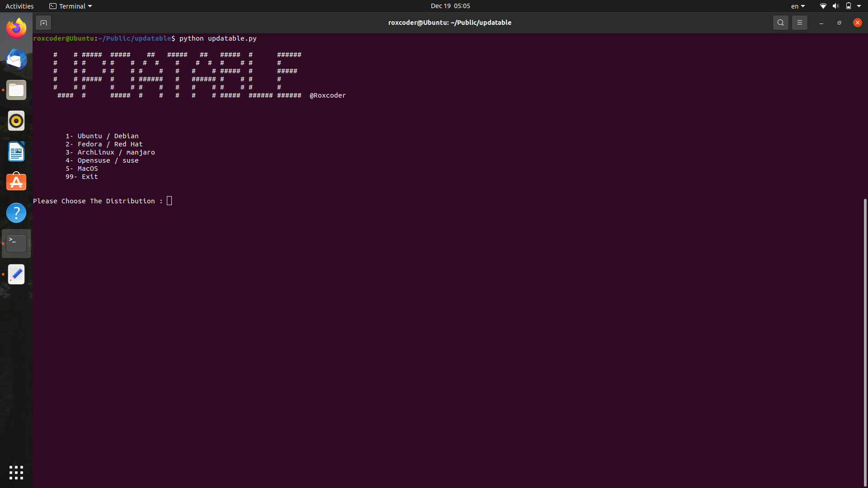Click the distribution input cursor

[x=170, y=201]
